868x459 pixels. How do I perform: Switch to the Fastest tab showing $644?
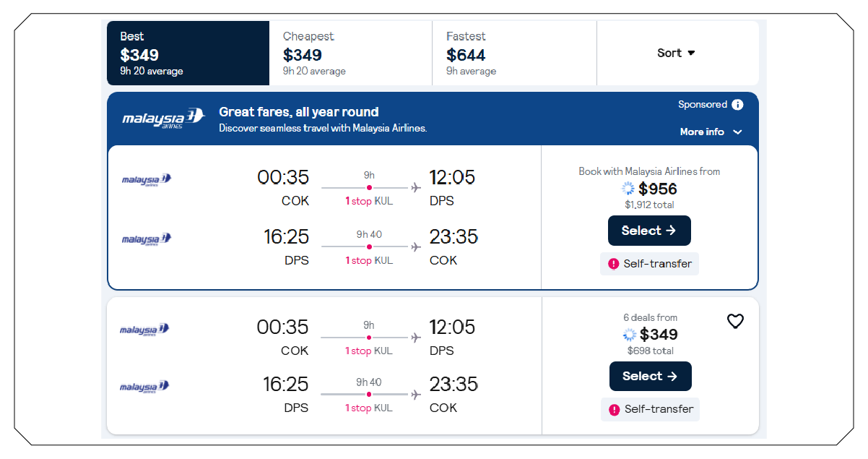[514, 53]
